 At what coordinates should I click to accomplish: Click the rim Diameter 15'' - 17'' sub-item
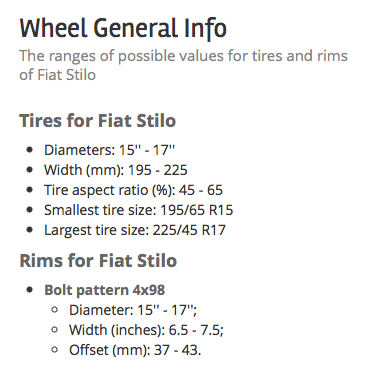pos(133,310)
